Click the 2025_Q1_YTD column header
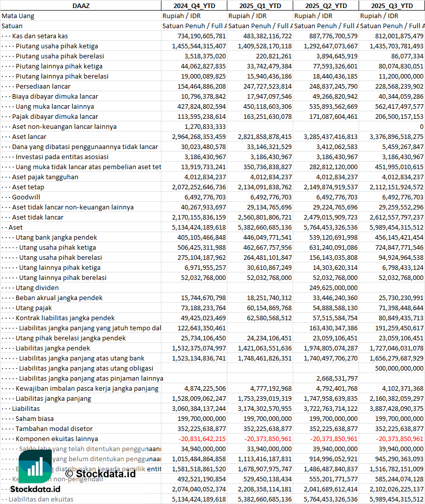425x504 pixels. point(260,6)
